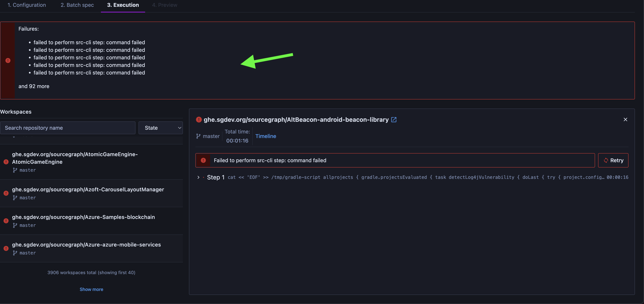644x304 pixels.
Task: Click the Search repository name field
Action: tap(68, 128)
